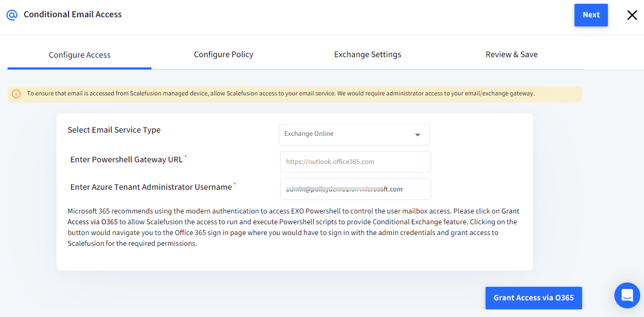Screen dimensions: 644x317
Task: Click the 'Select Email Service Type' label
Action: 114,130
